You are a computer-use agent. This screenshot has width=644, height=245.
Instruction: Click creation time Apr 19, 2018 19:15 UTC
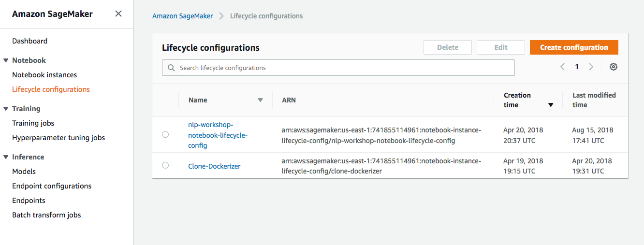pyautogui.click(x=523, y=166)
